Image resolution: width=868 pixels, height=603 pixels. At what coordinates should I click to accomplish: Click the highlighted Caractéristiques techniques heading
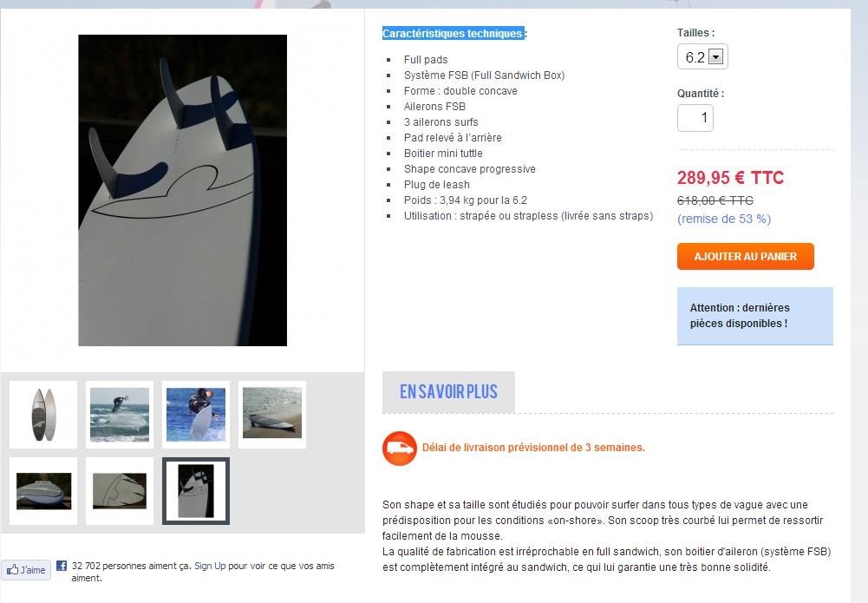453,34
